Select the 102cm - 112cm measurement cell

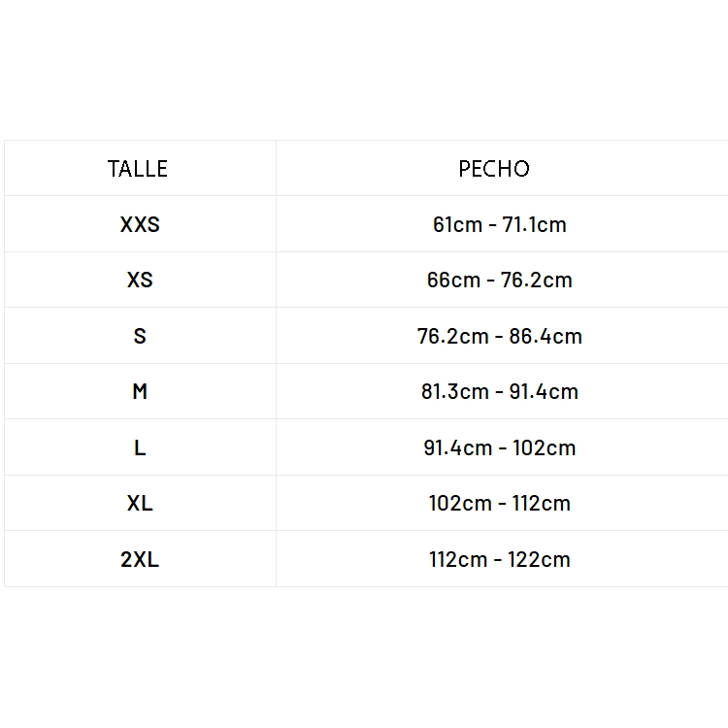[x=500, y=504]
